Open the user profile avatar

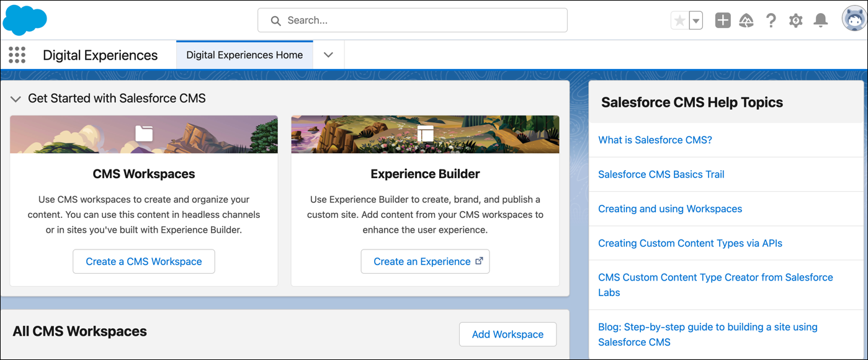click(x=854, y=19)
